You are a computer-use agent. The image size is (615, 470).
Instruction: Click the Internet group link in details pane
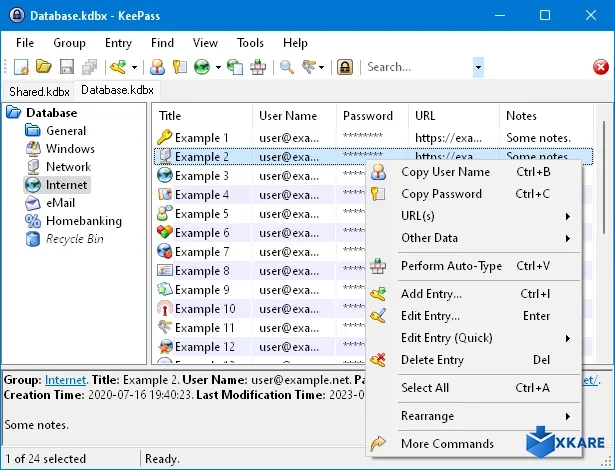click(x=65, y=380)
